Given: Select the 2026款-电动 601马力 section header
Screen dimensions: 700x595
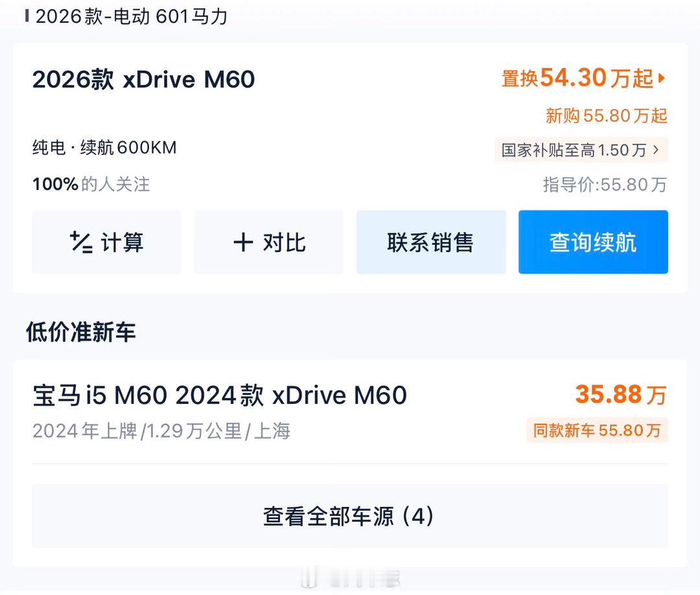Looking at the screenshot, I should point(131,17).
